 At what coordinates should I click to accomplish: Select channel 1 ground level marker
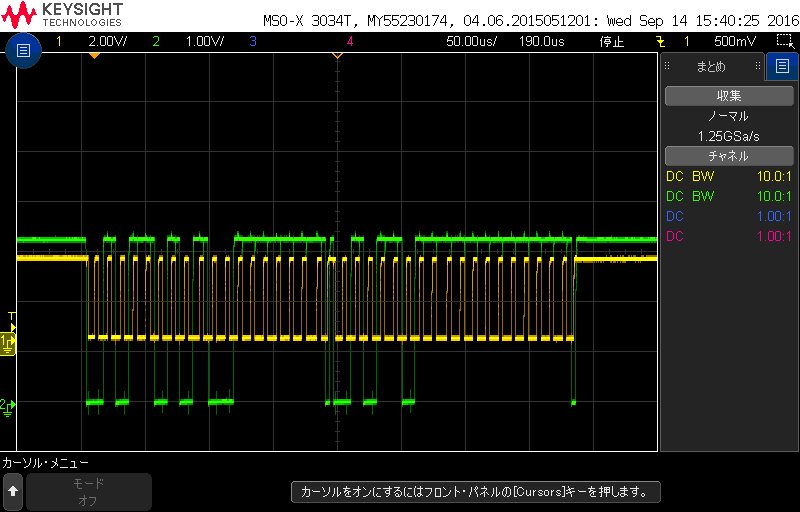click(x=8, y=344)
